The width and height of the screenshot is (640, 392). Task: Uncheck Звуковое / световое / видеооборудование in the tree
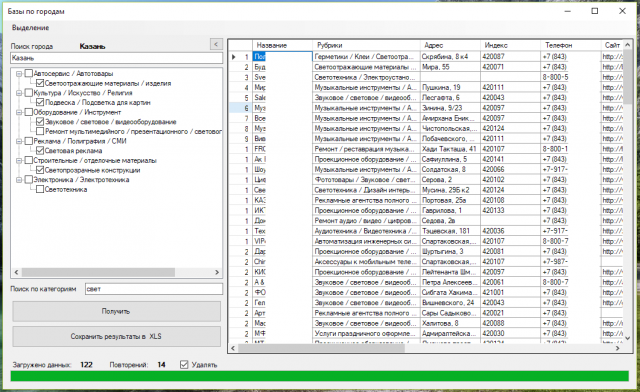click(40, 122)
